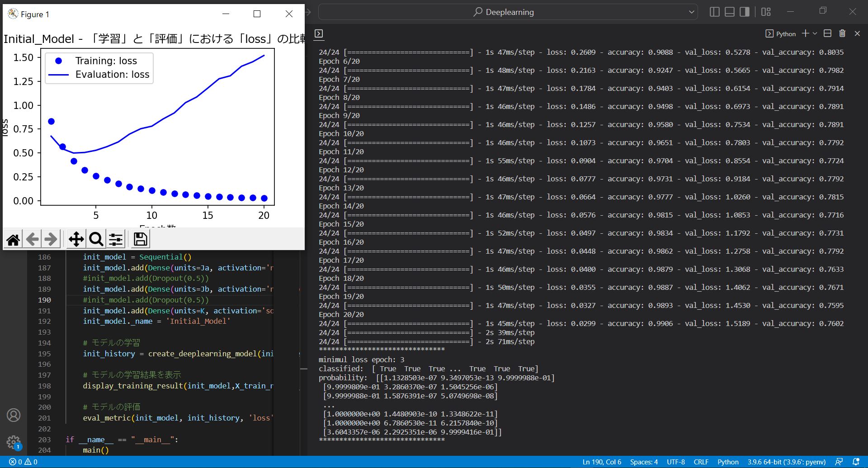The width and height of the screenshot is (868, 468).
Task: Click matplotlib Back to previous view arrow
Action: tap(32, 239)
